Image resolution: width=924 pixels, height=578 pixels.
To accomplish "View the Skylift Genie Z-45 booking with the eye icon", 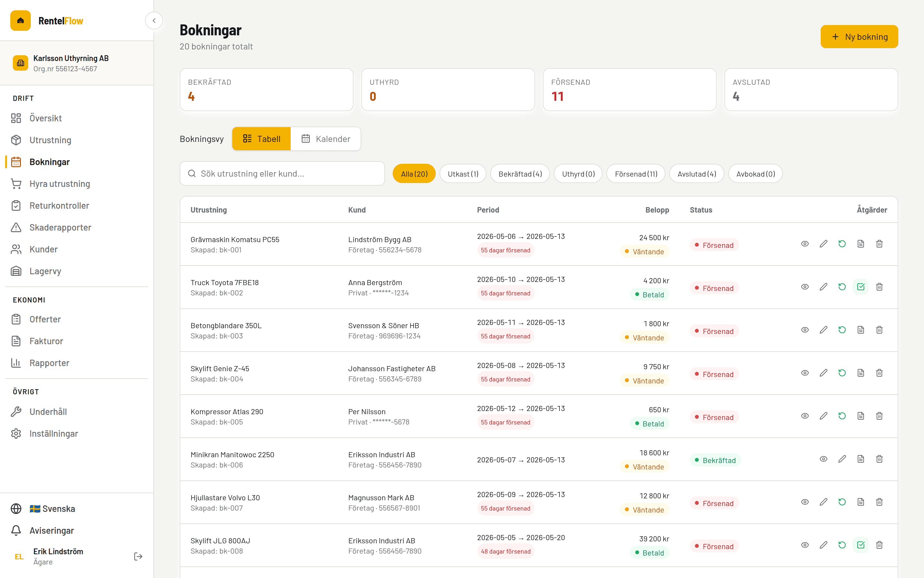I will [805, 373].
